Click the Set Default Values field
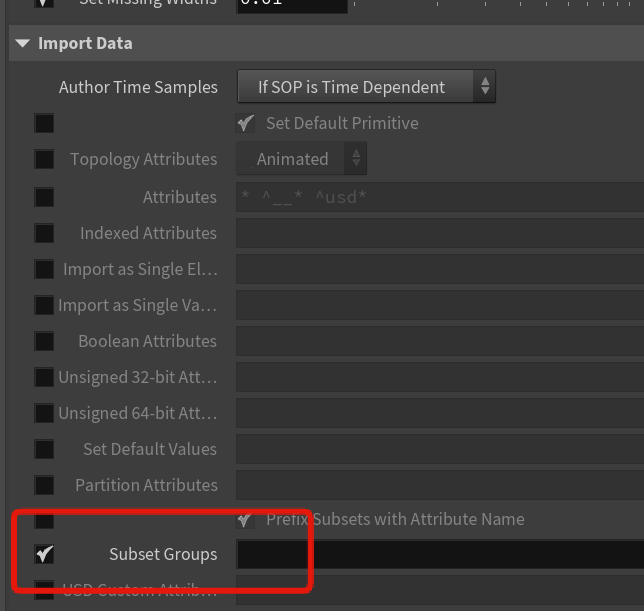This screenshot has height=611, width=644. click(440, 449)
